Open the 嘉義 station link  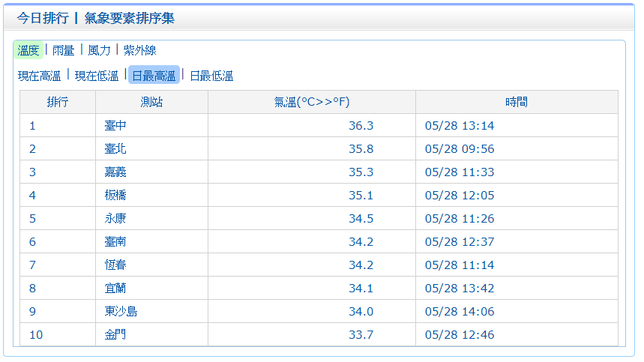(x=115, y=172)
